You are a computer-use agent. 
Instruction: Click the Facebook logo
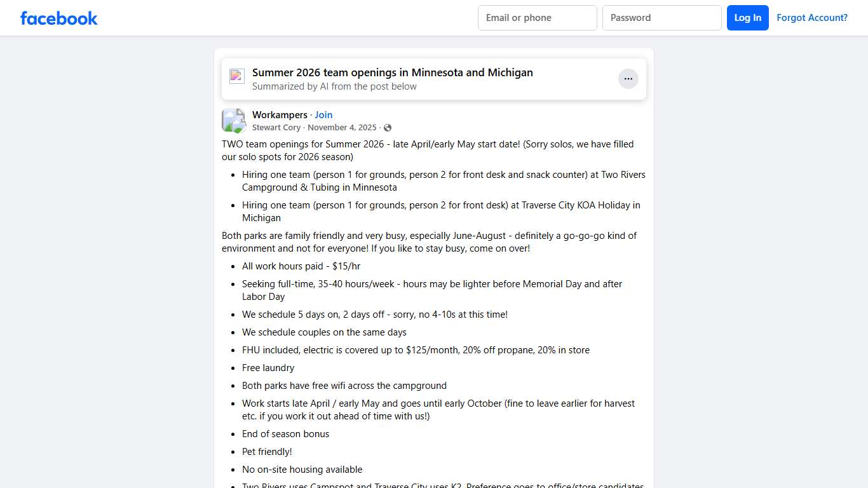59,18
